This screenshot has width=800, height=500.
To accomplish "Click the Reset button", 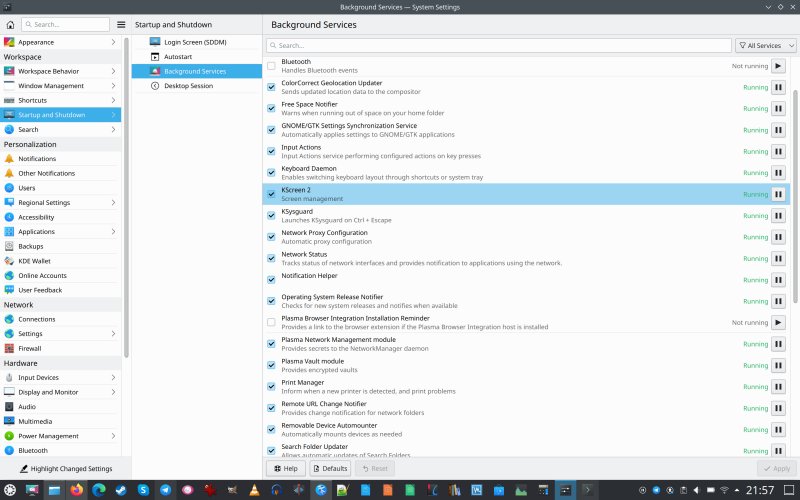I will 375,468.
